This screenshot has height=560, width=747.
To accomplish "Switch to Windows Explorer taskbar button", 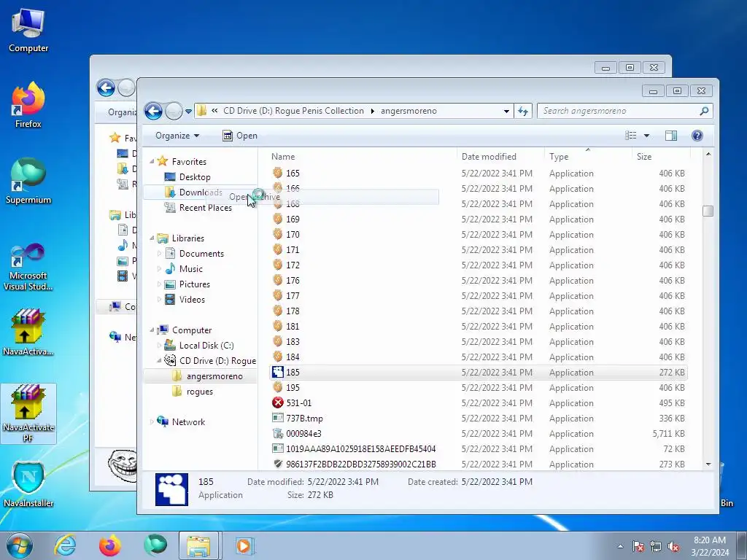I will coord(198,545).
